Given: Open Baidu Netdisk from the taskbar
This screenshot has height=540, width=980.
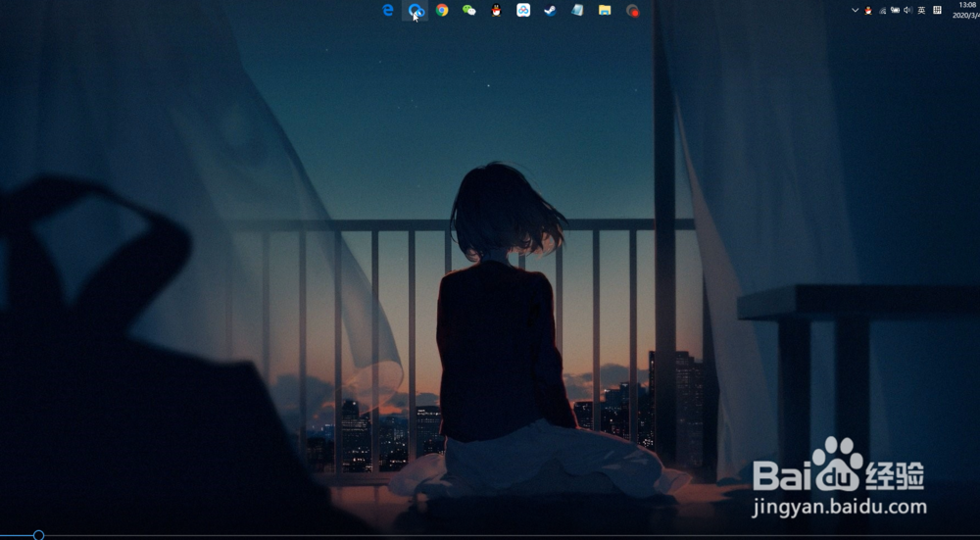Looking at the screenshot, I should click(523, 10).
